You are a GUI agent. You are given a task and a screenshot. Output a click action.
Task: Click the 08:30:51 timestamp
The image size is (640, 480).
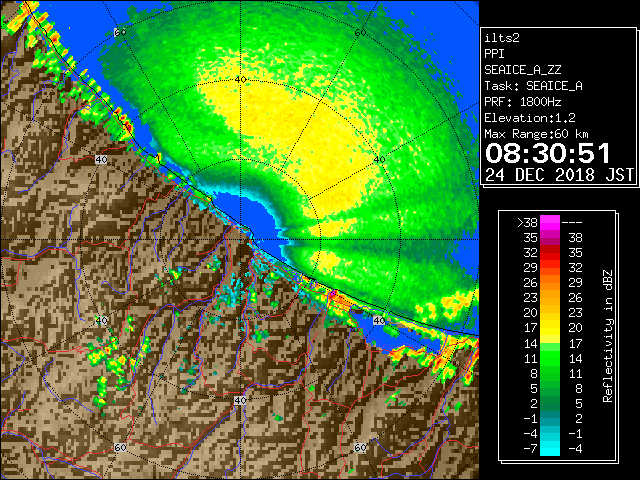pyautogui.click(x=548, y=154)
